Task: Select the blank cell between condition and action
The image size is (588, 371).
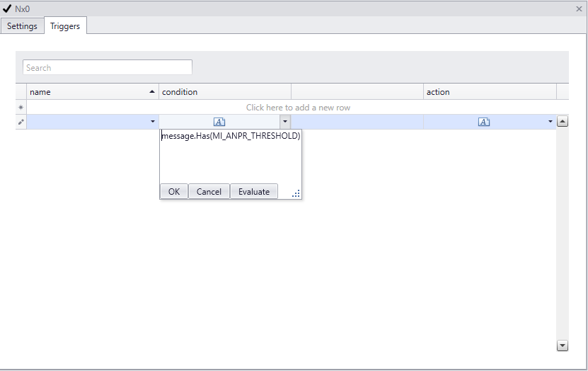Action: click(357, 122)
